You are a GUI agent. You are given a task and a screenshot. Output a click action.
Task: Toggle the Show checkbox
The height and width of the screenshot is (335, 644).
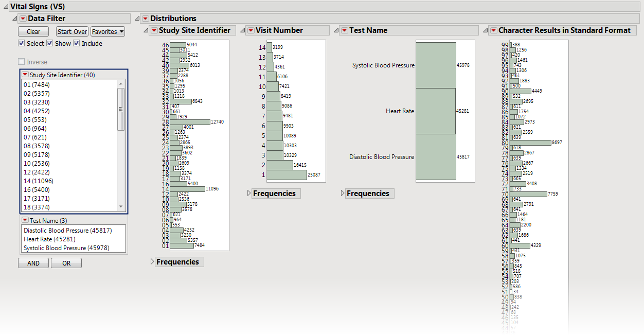click(50, 44)
